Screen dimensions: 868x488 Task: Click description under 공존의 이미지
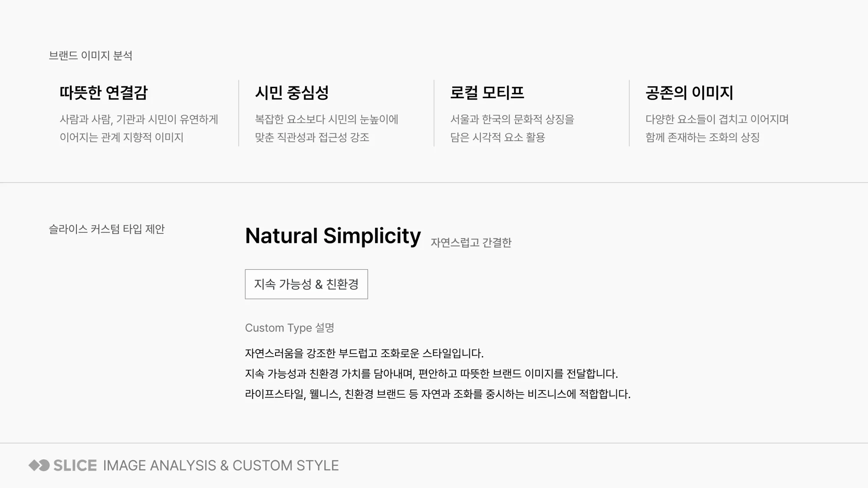pos(717,128)
